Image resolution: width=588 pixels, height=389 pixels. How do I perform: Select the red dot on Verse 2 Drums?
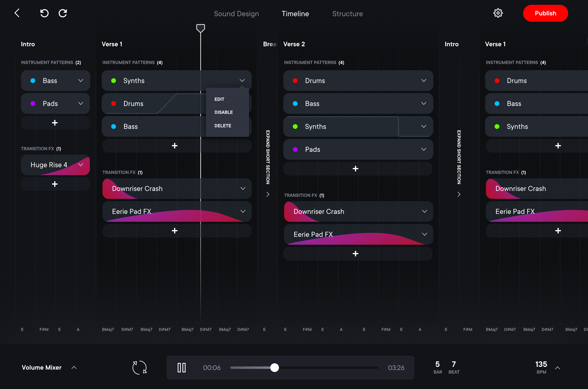tap(295, 81)
